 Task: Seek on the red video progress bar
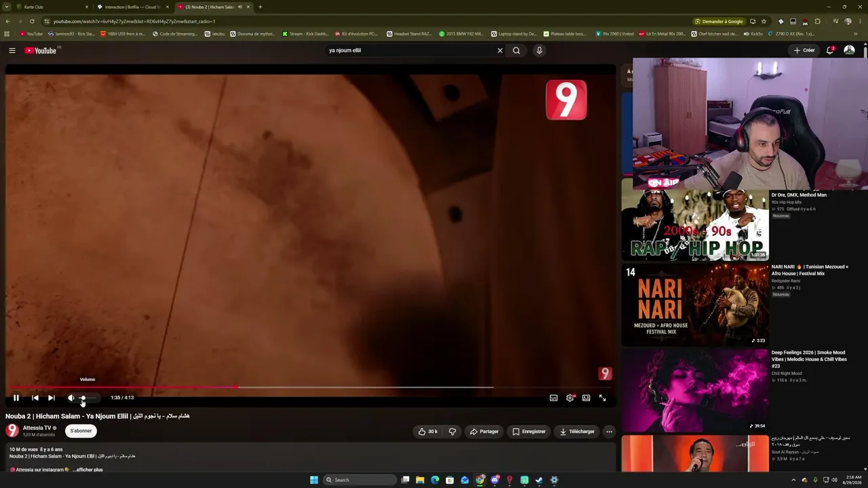(x=311, y=388)
